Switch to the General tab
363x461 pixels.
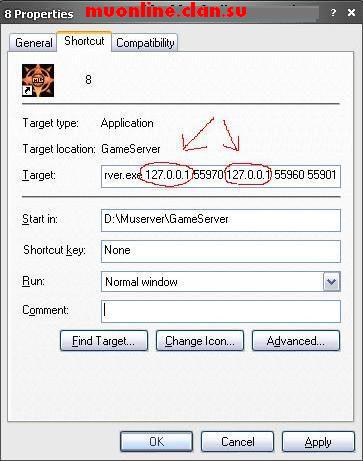[x=33, y=43]
